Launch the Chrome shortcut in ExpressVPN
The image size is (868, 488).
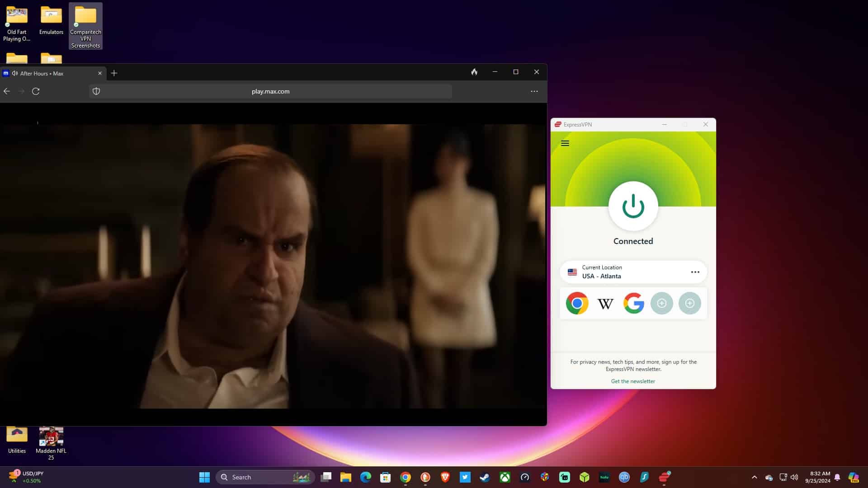[x=577, y=303]
